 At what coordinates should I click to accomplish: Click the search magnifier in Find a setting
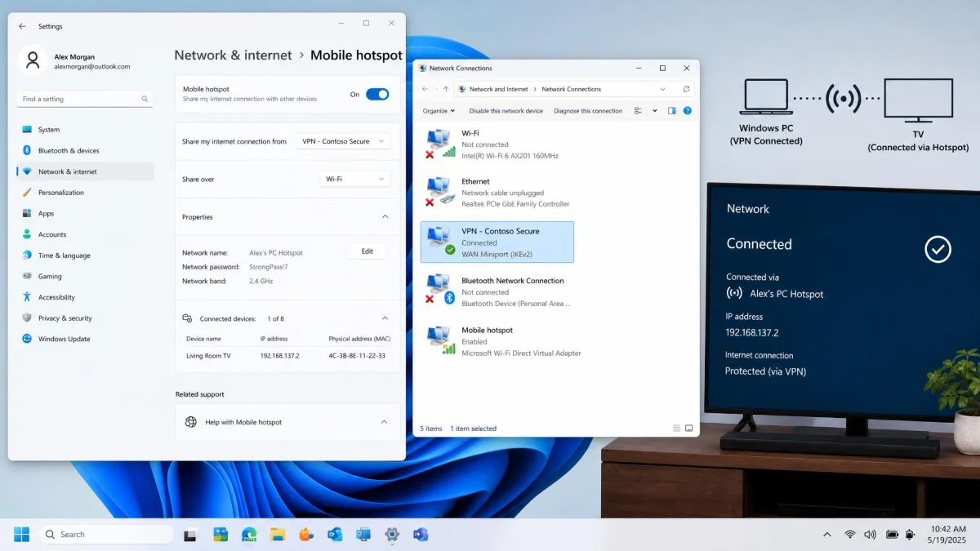pyautogui.click(x=145, y=99)
